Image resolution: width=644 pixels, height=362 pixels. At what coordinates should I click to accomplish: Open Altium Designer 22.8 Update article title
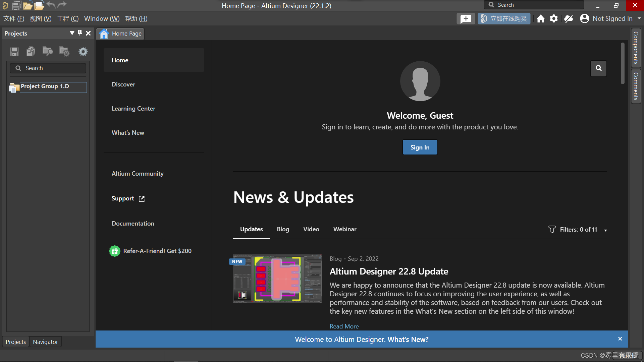(x=389, y=271)
